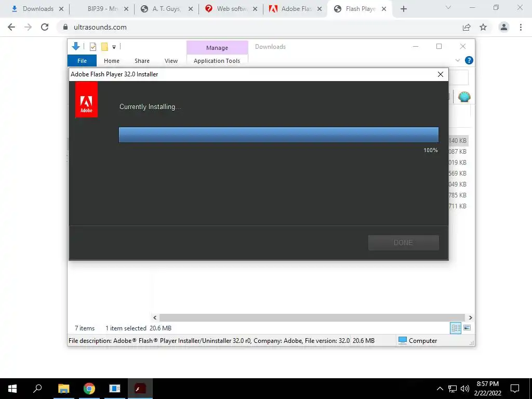Click the Manage contextual tab

(x=217, y=48)
